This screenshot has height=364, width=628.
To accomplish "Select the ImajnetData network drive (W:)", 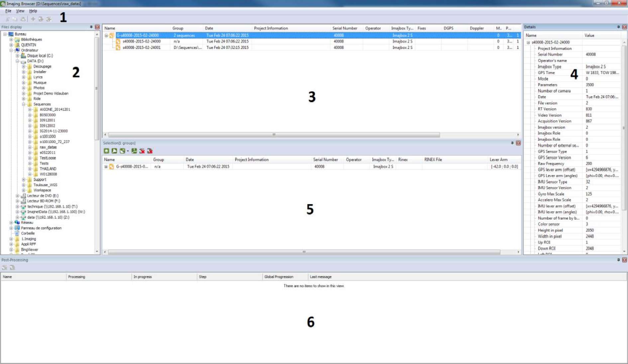I will tap(56, 212).
